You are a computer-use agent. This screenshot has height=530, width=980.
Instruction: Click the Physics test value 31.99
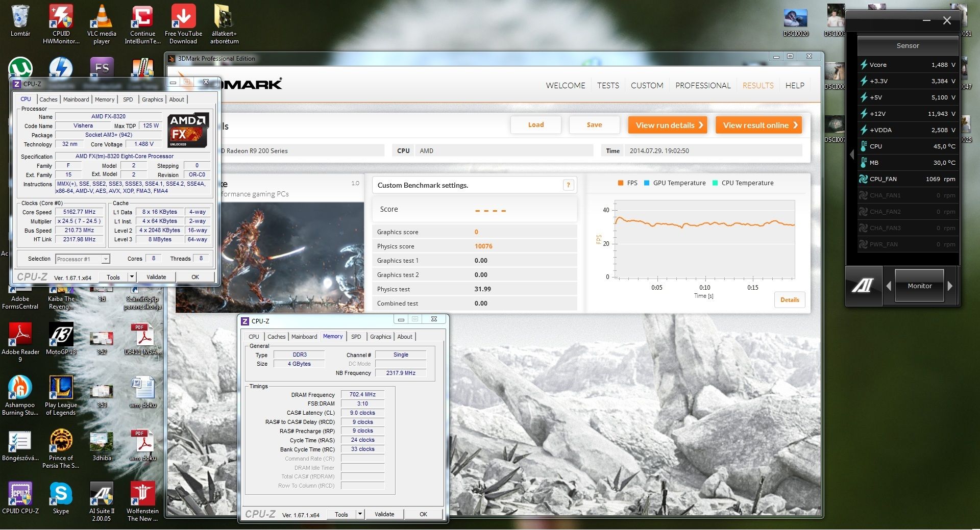tap(482, 289)
